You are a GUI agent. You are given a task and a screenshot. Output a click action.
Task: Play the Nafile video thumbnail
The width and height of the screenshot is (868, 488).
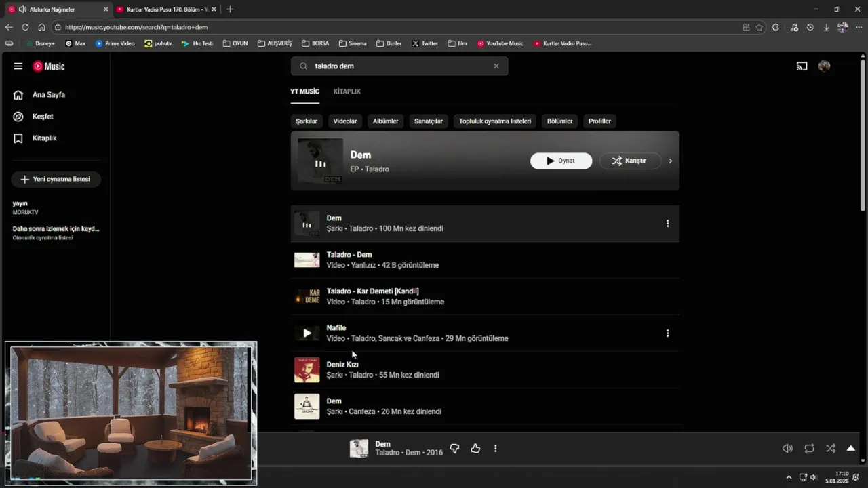point(307,333)
